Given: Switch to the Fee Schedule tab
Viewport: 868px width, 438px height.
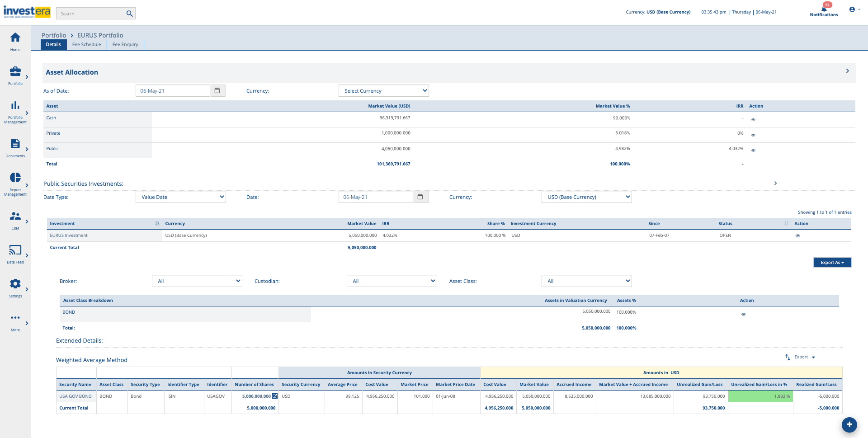Looking at the screenshot, I should pos(86,44).
